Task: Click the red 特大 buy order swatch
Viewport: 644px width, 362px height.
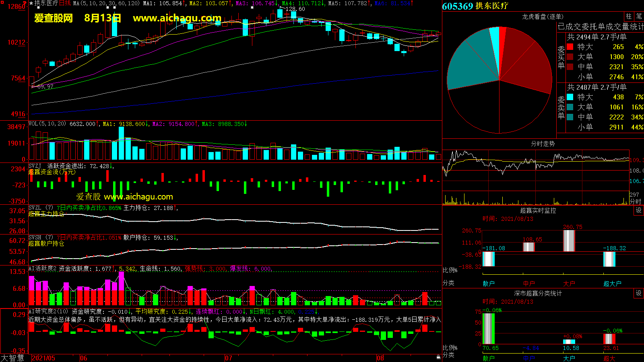Action: pos(570,47)
